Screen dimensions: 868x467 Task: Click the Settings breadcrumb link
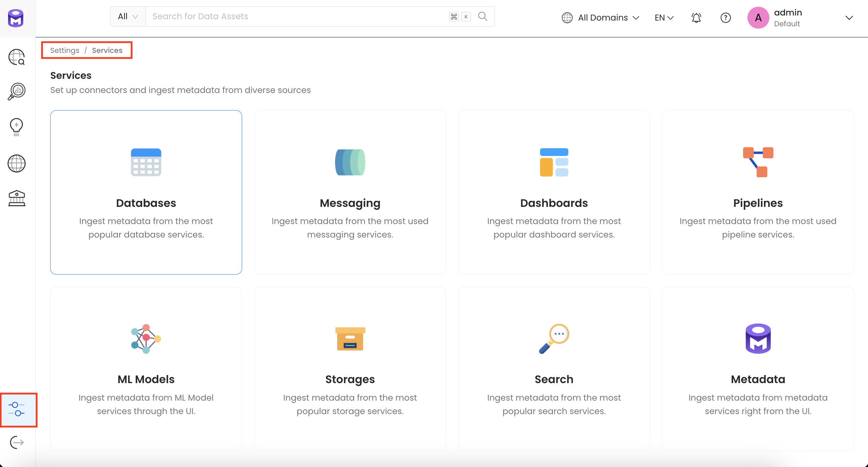point(64,51)
